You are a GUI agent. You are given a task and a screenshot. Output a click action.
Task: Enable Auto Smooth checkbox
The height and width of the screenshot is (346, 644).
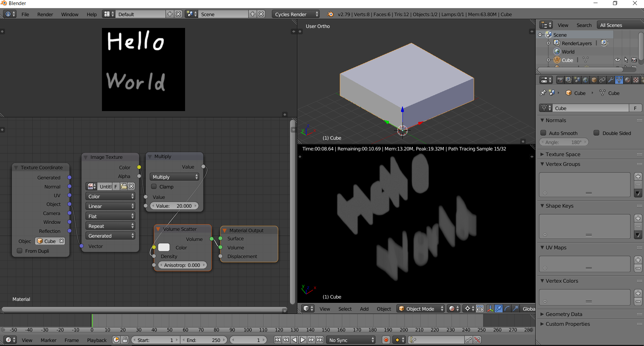(x=543, y=133)
